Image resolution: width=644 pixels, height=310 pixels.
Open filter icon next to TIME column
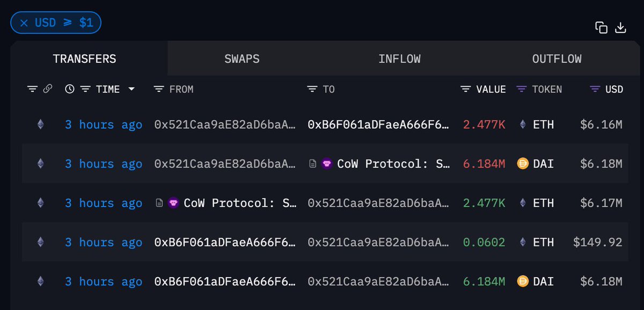85,89
